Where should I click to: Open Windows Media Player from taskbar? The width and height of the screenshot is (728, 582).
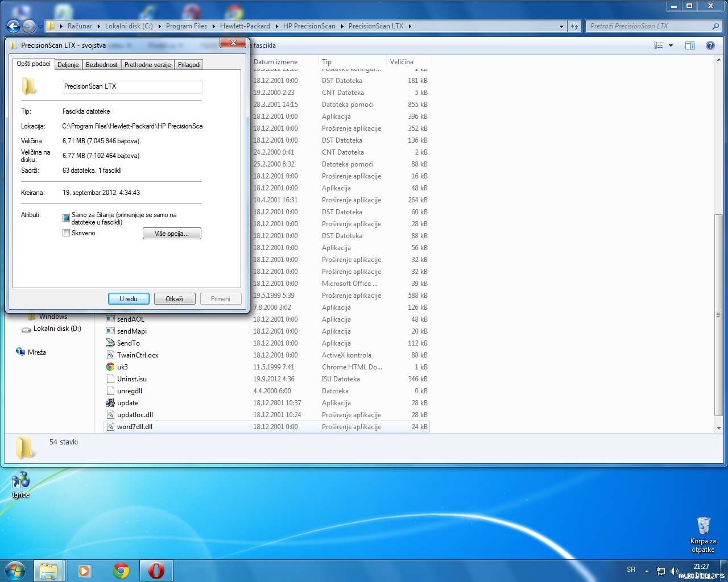[x=85, y=570]
